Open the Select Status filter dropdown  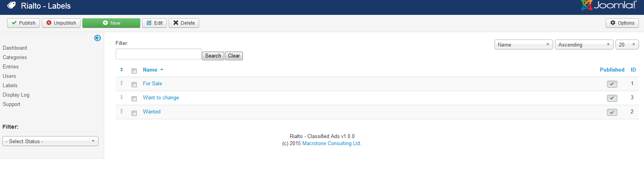point(50,141)
